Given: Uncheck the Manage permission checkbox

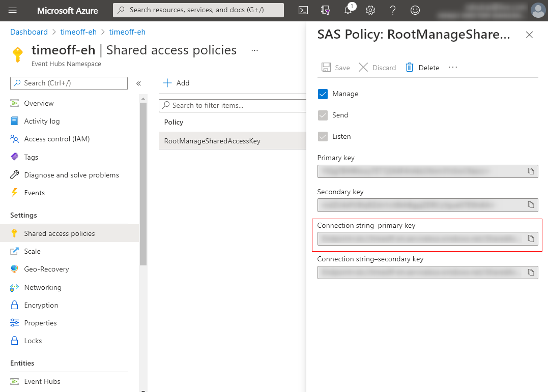Looking at the screenshot, I should click(x=323, y=94).
